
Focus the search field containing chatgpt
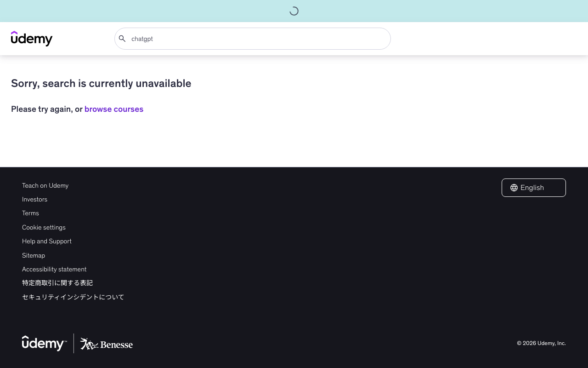(x=253, y=39)
